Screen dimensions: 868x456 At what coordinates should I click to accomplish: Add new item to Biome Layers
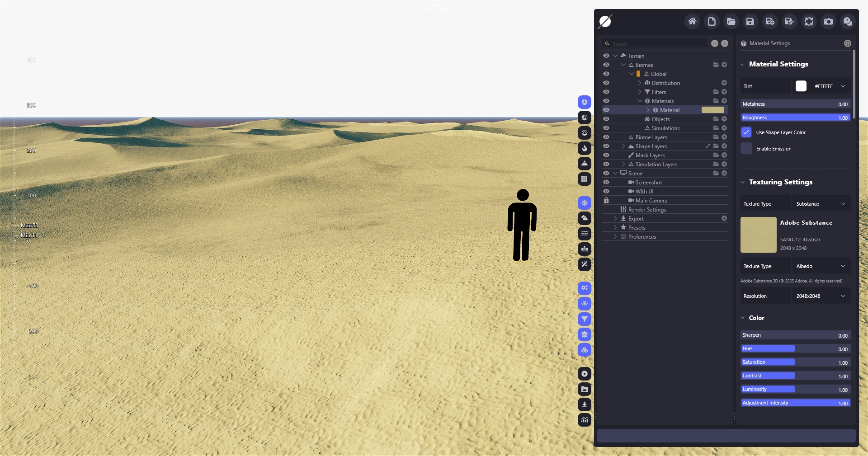point(724,137)
